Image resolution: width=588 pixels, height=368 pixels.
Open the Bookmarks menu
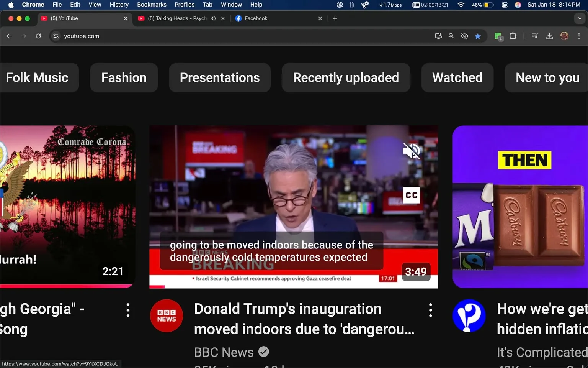[152, 5]
